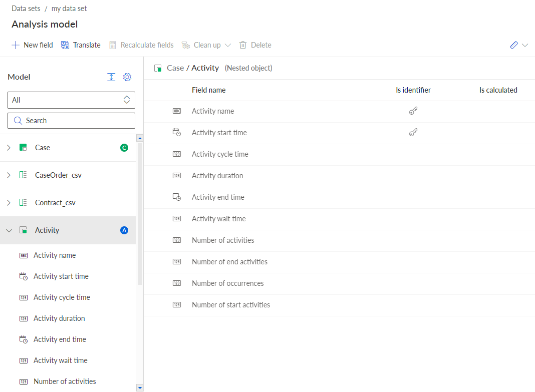Click datetime icon of Activity end time row
This screenshot has width=535, height=392.
pyautogui.click(x=177, y=197)
